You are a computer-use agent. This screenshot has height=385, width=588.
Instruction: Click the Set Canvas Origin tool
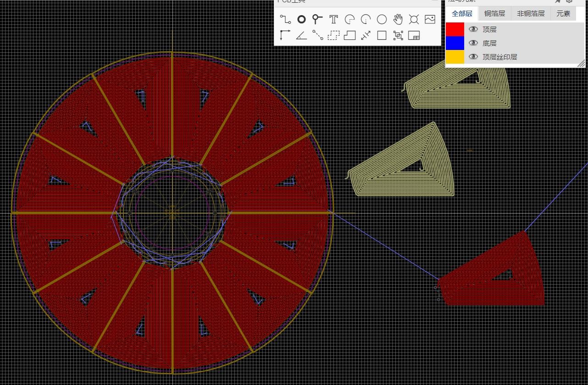[x=285, y=35]
